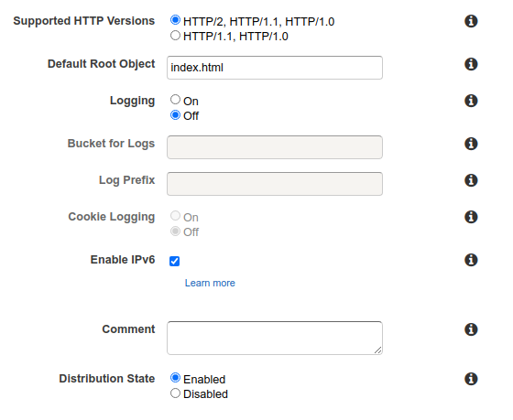Select HTTP/1.1, HTTP/1.0 only option
Screen dimensions: 513x420
click(175, 36)
